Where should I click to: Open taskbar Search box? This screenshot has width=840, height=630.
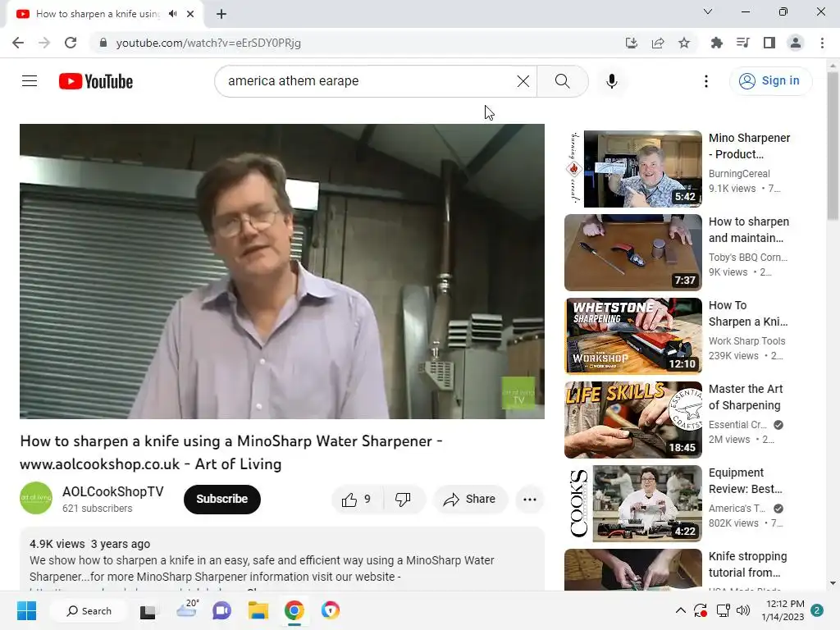(x=89, y=610)
